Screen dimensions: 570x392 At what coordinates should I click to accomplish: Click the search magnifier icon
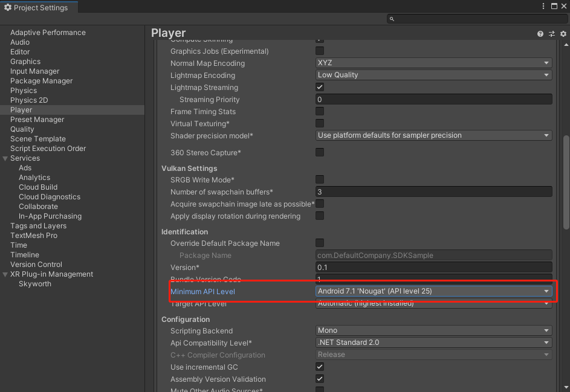click(392, 19)
